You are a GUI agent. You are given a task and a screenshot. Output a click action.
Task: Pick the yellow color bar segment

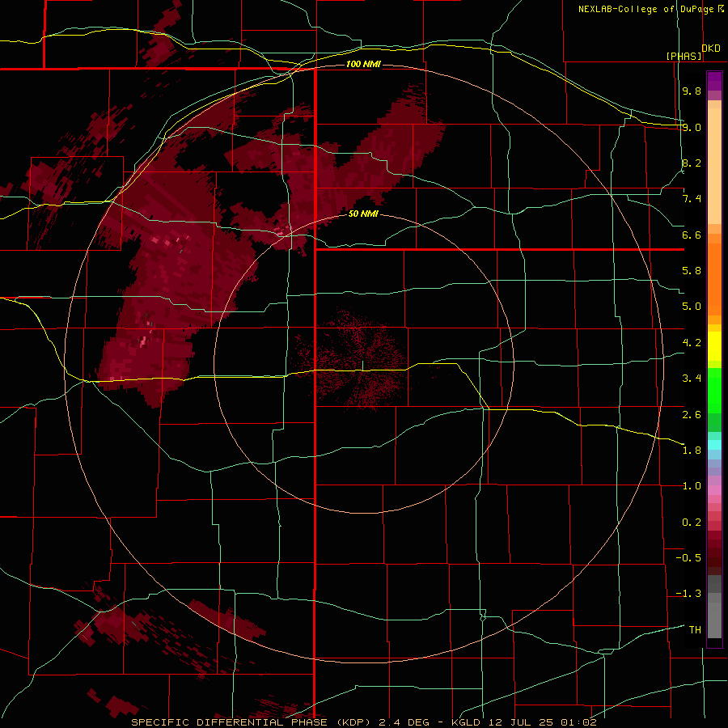pos(714,346)
